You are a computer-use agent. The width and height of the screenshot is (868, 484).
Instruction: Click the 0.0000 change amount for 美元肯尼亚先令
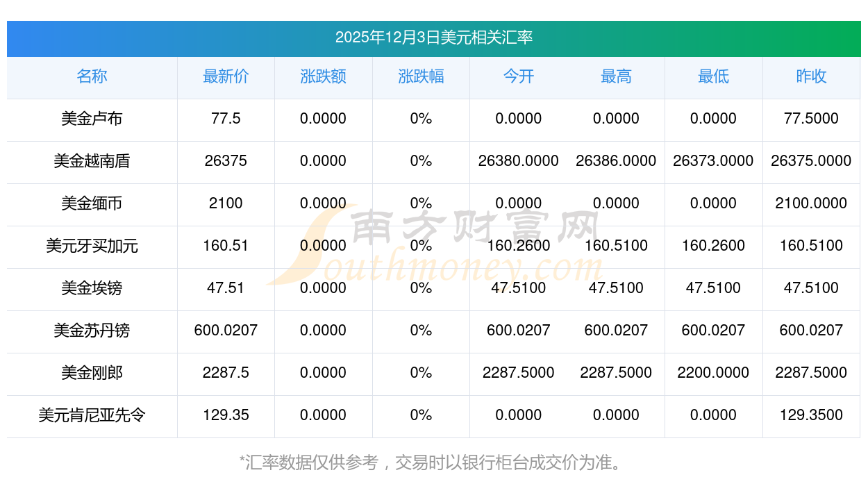[323, 415]
